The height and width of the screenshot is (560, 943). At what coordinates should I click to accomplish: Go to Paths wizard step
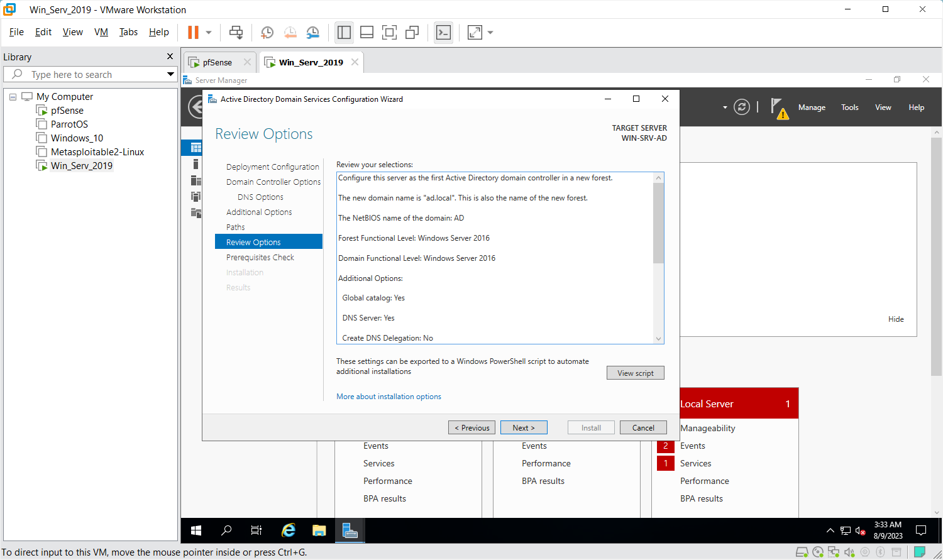tap(236, 228)
